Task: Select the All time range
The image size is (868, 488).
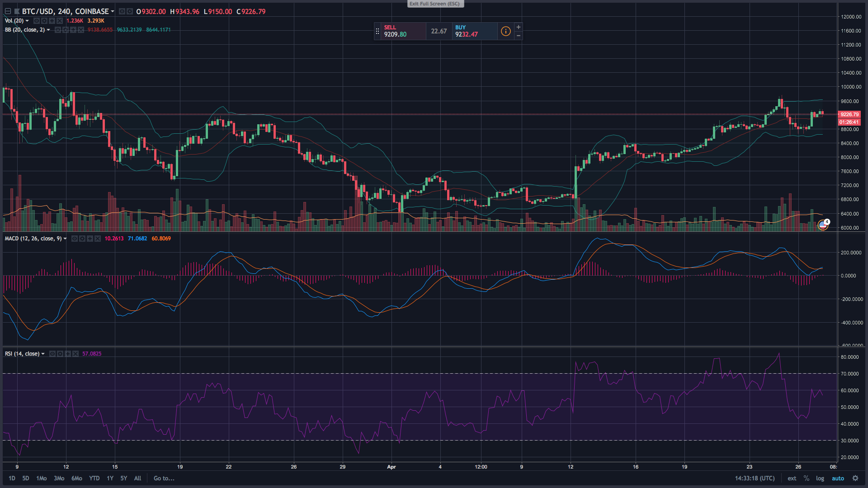Action: click(137, 478)
